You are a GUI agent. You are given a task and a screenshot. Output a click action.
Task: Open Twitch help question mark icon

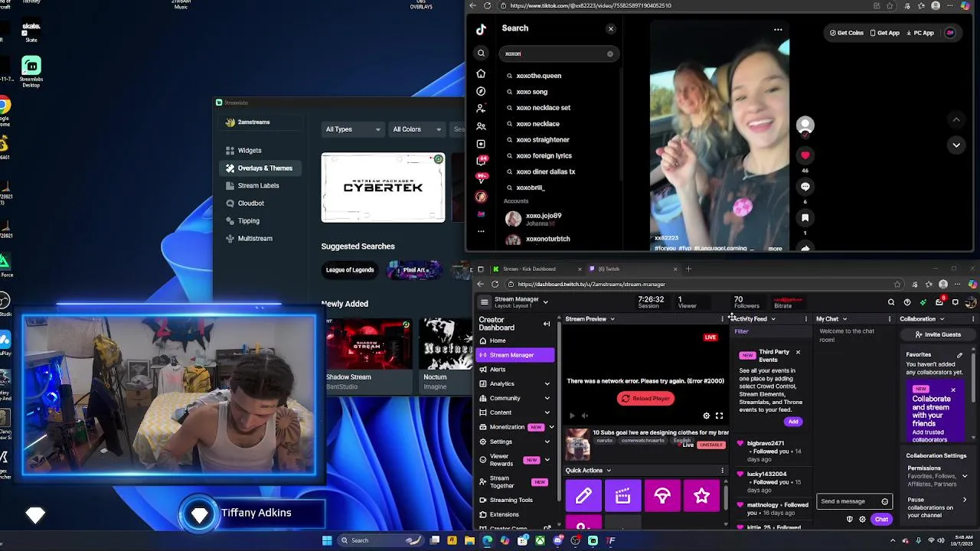point(907,302)
